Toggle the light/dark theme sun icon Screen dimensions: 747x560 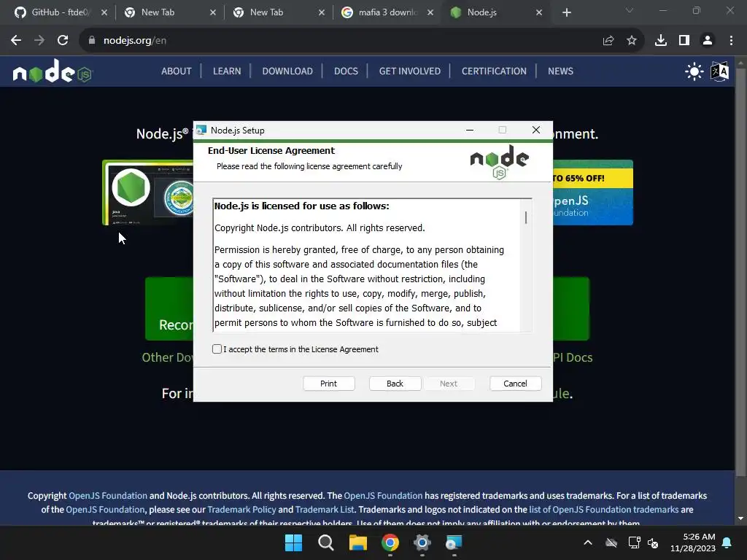[694, 71]
